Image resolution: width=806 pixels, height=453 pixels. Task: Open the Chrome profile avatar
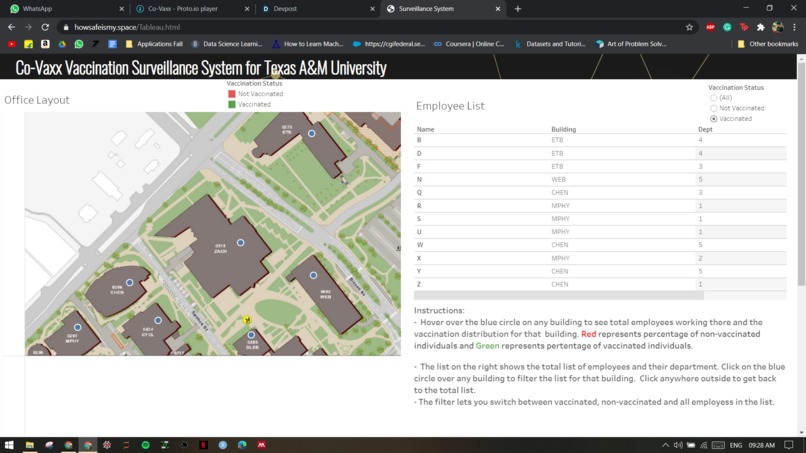[778, 27]
